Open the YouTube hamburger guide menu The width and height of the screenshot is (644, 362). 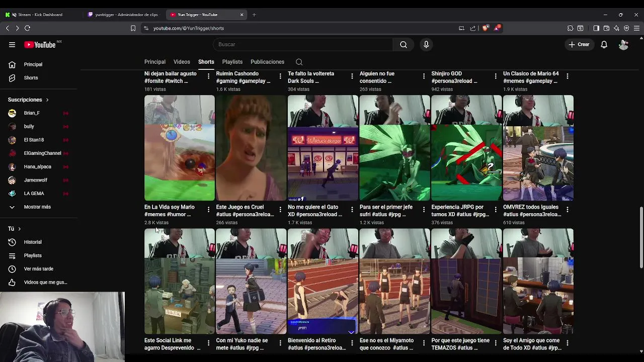[12, 45]
